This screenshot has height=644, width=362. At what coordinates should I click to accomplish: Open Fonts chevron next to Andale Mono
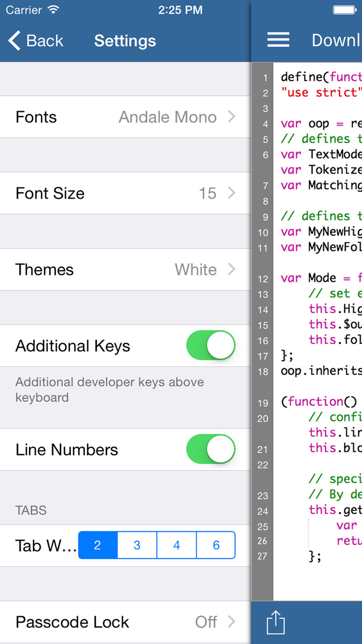click(x=232, y=117)
